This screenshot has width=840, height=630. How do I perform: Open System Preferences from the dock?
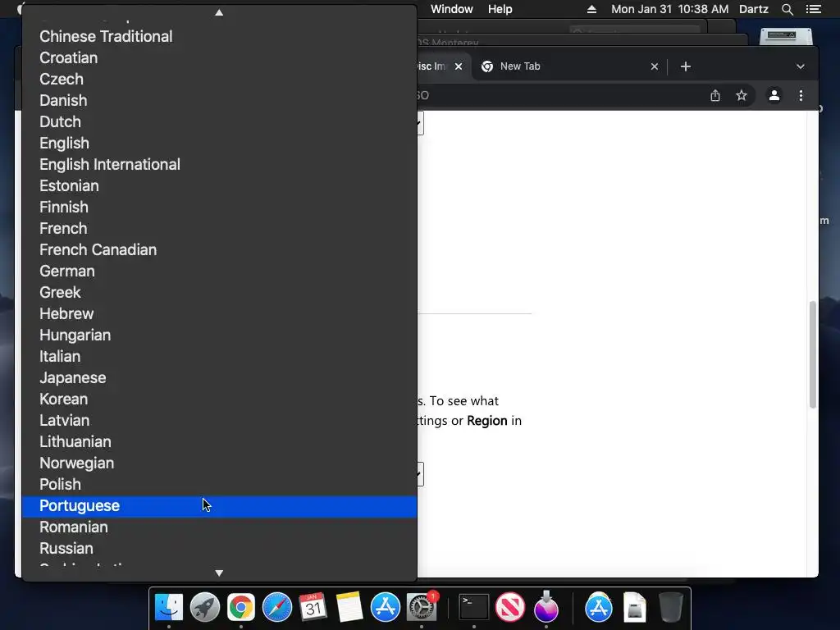422,607
